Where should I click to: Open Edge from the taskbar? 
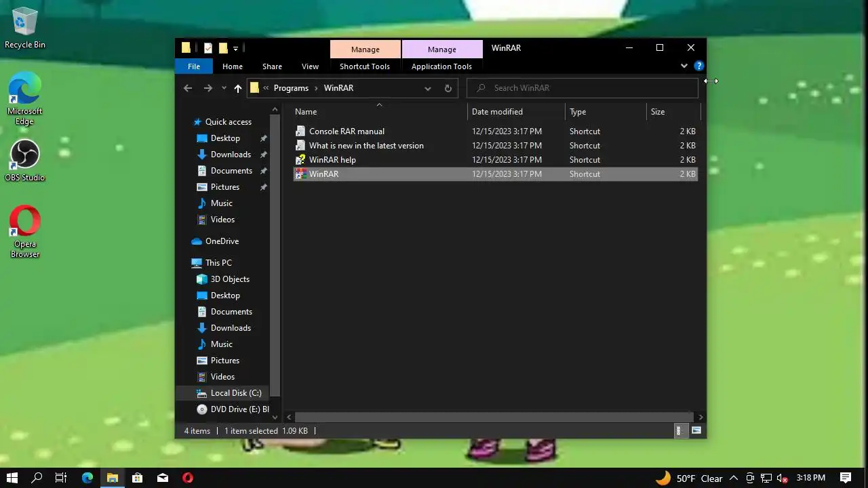coord(87,478)
